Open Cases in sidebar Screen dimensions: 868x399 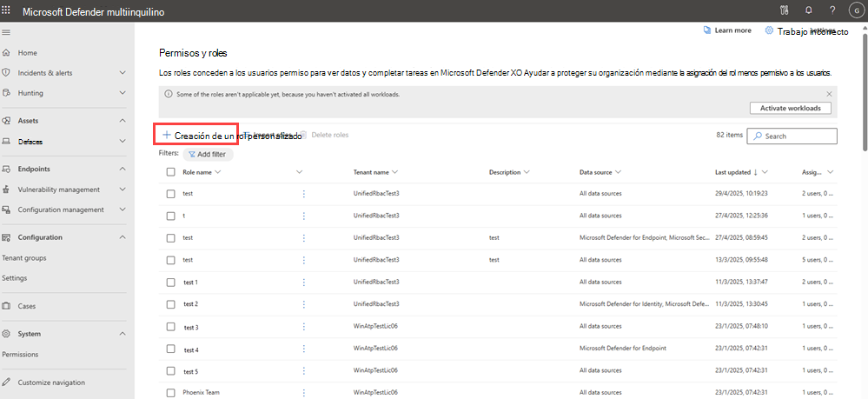[x=27, y=306]
